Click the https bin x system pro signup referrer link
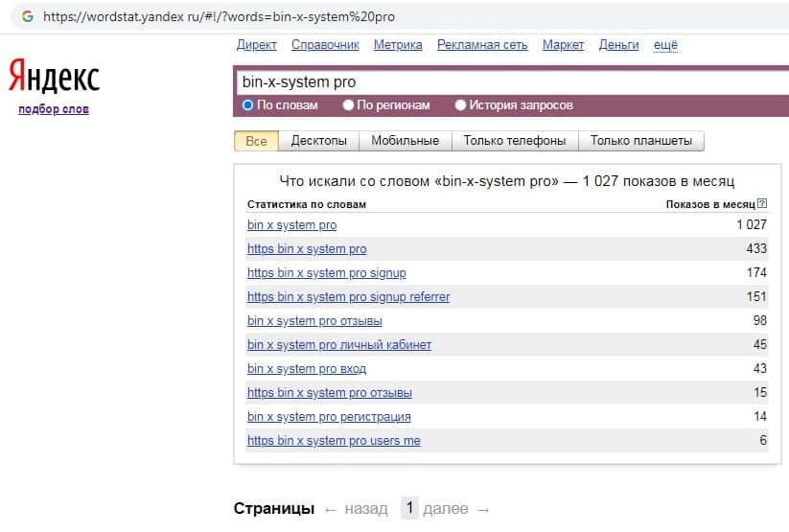This screenshot has height=532, width=789. click(348, 296)
